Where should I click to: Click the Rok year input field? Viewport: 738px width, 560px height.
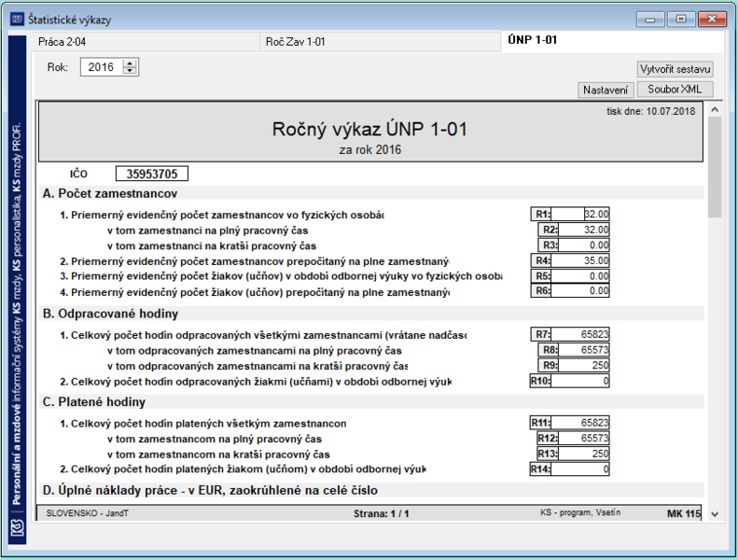101,67
